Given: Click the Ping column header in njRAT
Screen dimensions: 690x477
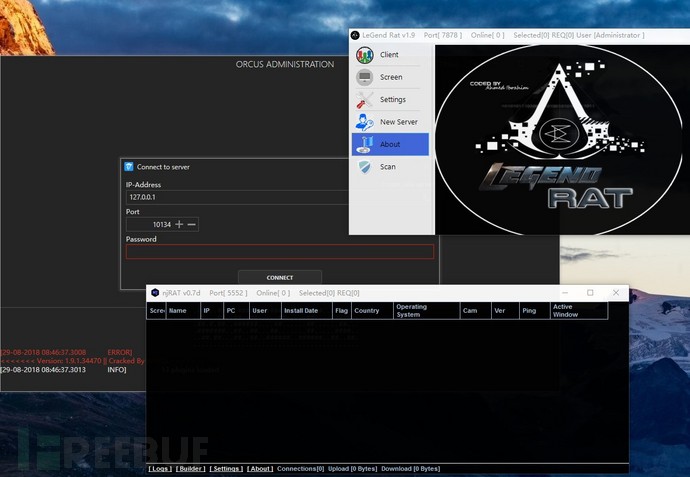Looking at the screenshot, I should tap(535, 311).
